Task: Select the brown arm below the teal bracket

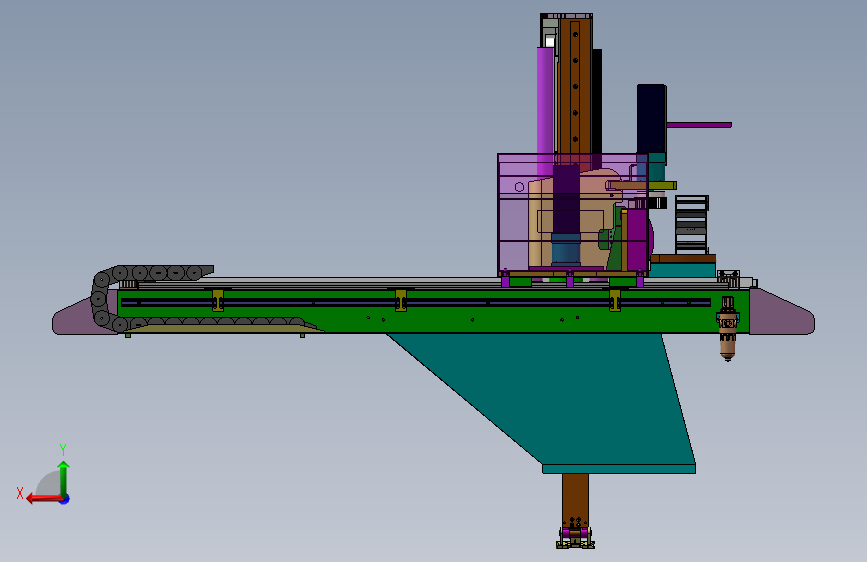Action: (575, 498)
